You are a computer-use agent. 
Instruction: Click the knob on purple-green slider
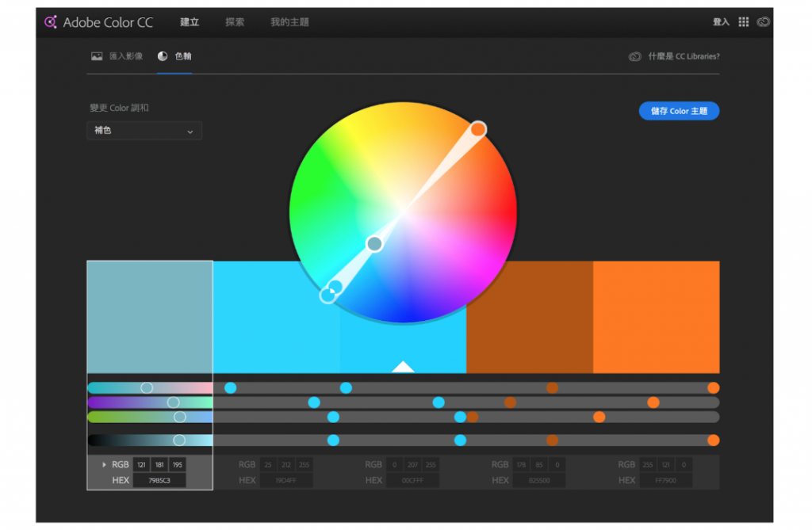tap(174, 402)
